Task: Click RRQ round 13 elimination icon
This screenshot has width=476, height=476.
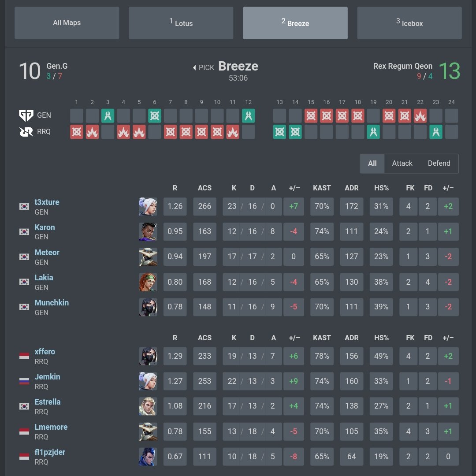Action: pyautogui.click(x=279, y=132)
